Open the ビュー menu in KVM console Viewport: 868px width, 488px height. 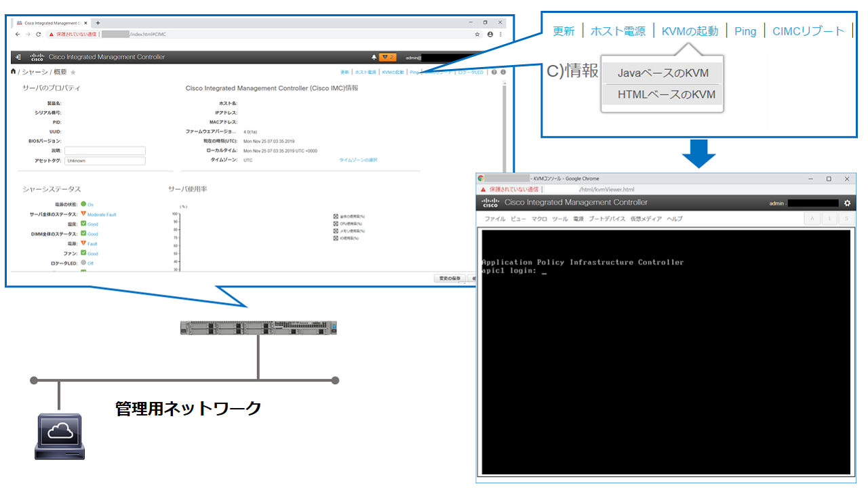(518, 219)
